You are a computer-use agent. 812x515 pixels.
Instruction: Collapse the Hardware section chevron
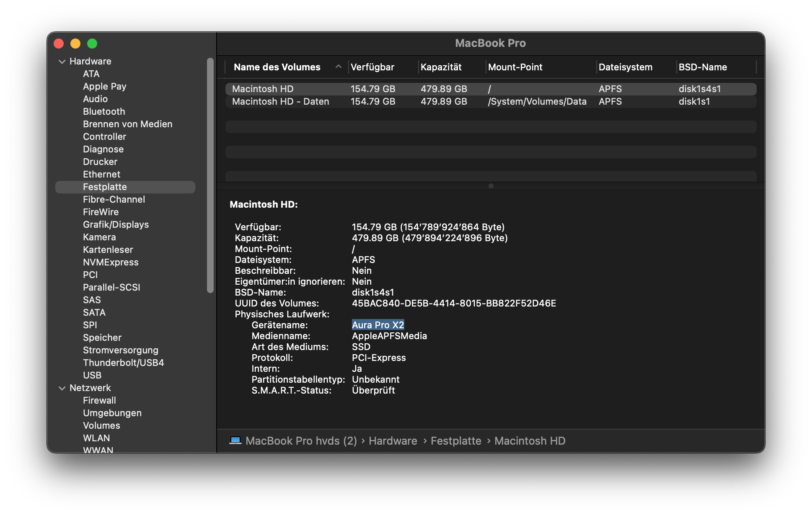(x=62, y=62)
